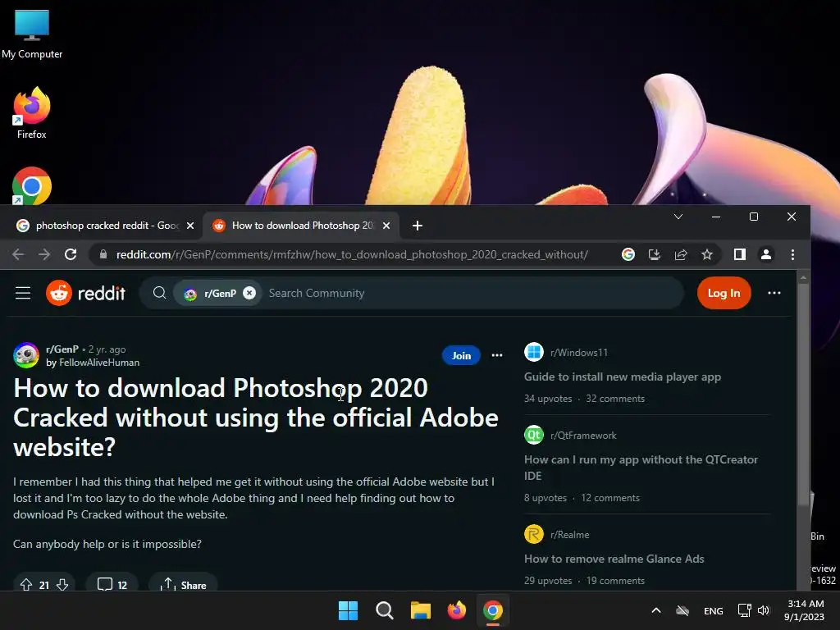This screenshot has width=840, height=630.
Task: Open Chrome tab search dropdown
Action: coord(678,217)
